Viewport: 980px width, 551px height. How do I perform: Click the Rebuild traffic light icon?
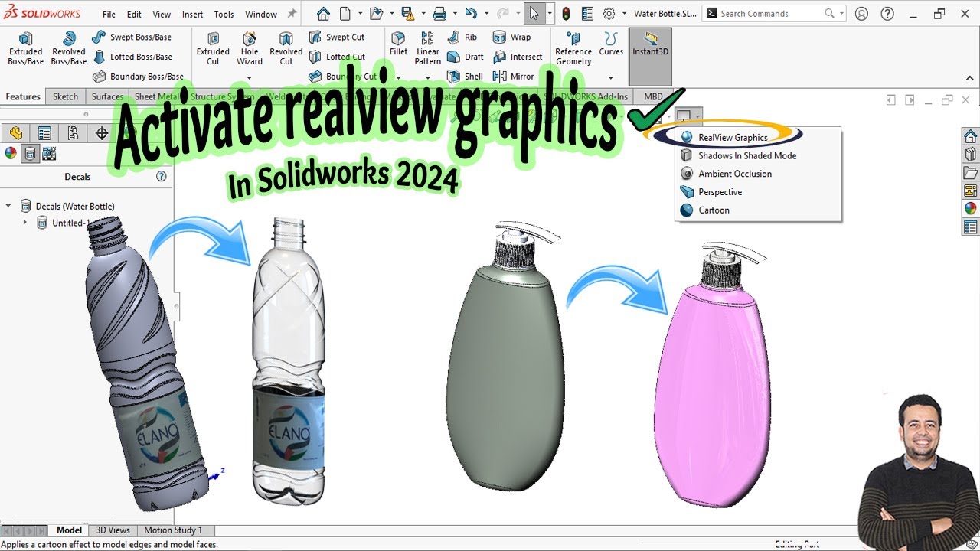coord(566,14)
